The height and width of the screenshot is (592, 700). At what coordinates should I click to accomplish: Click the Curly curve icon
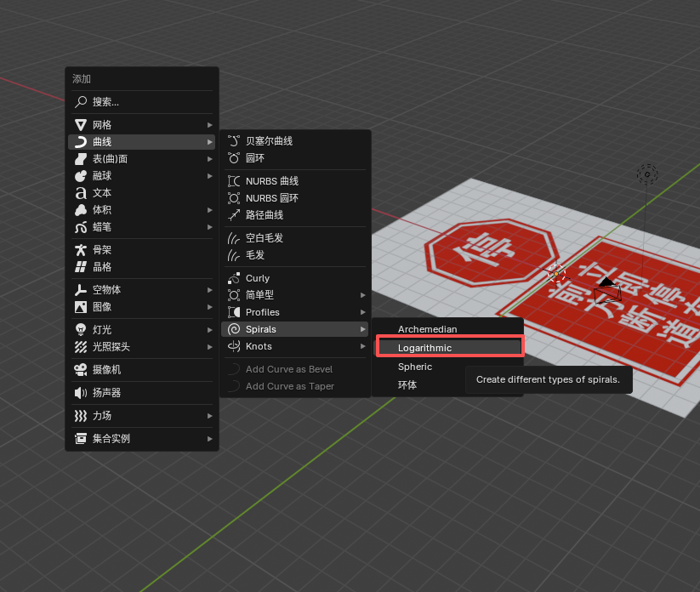234,278
